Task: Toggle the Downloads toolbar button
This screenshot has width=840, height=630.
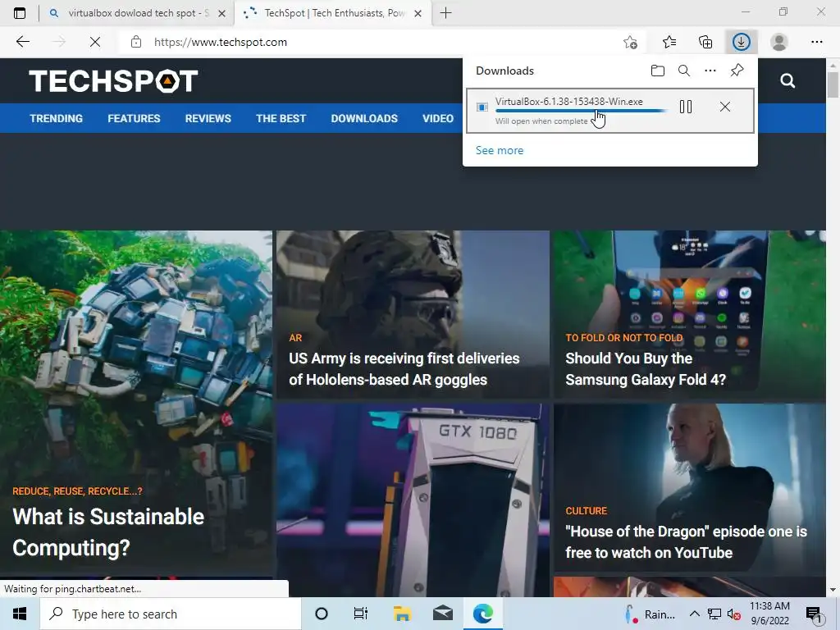Action: (742, 42)
